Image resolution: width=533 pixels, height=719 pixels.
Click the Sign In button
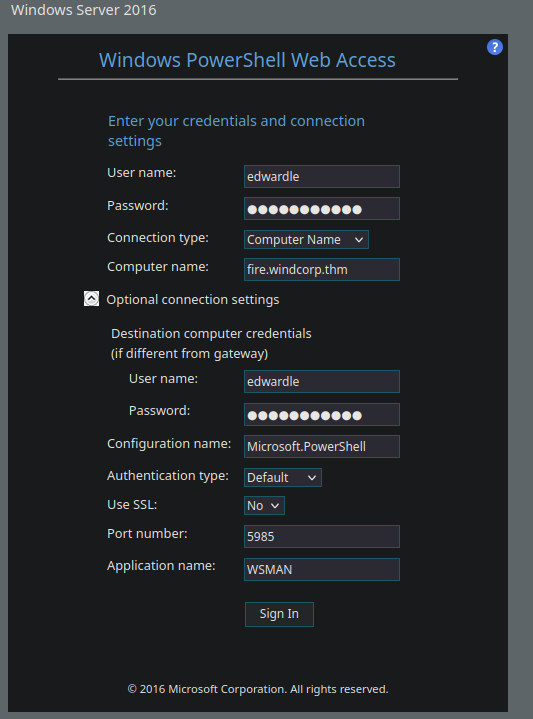(x=279, y=614)
